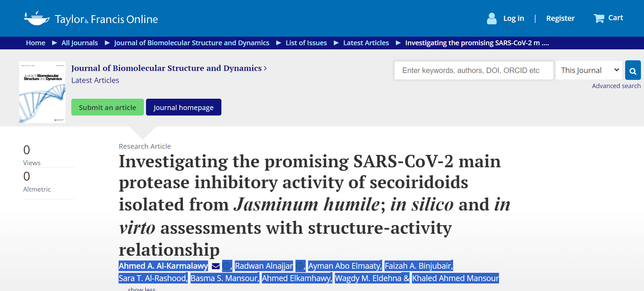Open List of Issues breadcrumb item
Image resolution: width=644 pixels, height=291 pixels.
306,43
